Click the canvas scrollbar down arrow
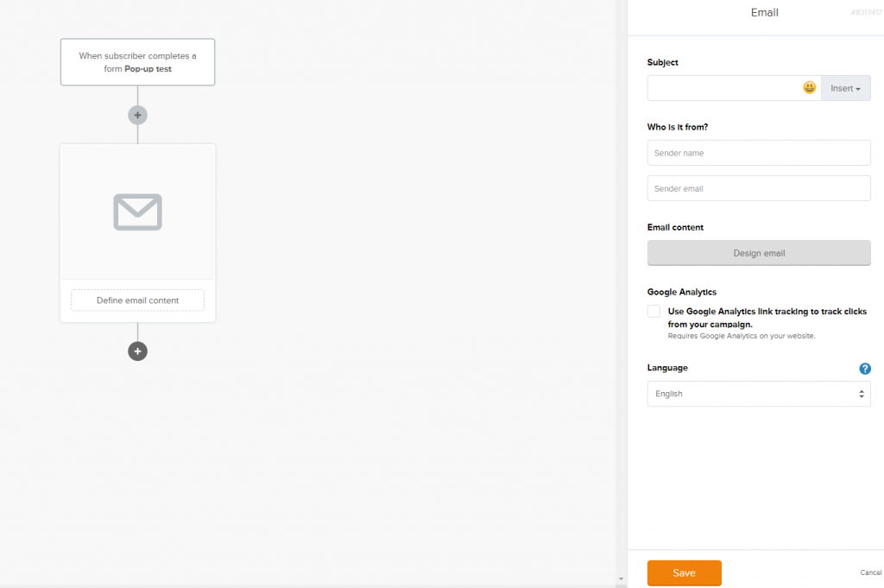Screen dimensions: 884x588 coord(621,579)
